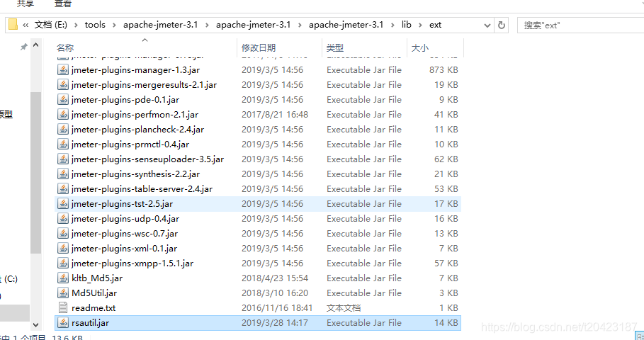Expand the hidden path chevrons in the address bar
644x340 pixels.
[26, 25]
